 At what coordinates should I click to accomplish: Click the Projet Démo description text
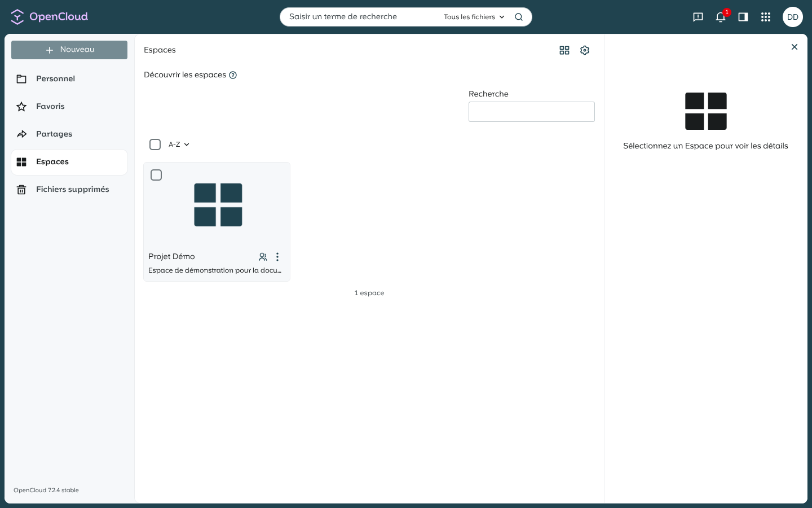[x=215, y=270]
